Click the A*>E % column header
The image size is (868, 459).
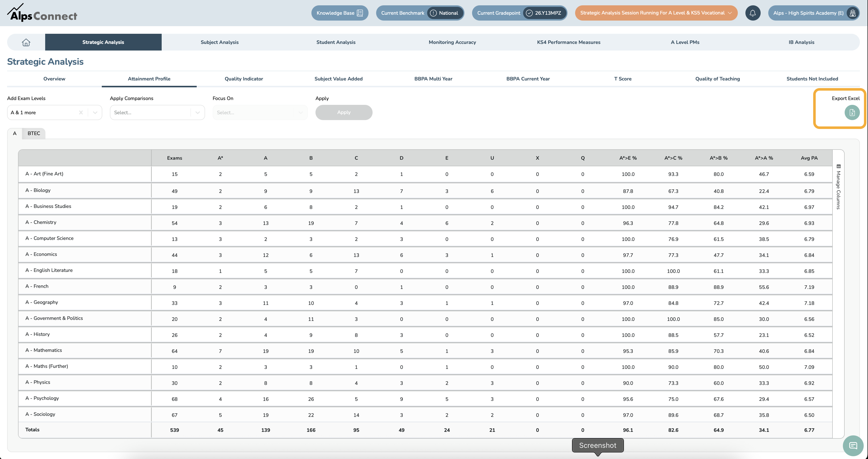pos(628,158)
